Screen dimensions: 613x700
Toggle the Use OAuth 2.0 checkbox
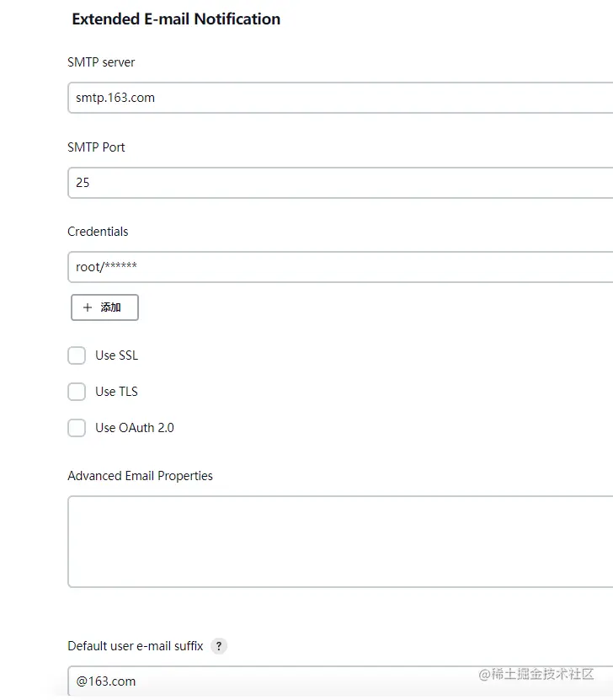[x=77, y=428]
